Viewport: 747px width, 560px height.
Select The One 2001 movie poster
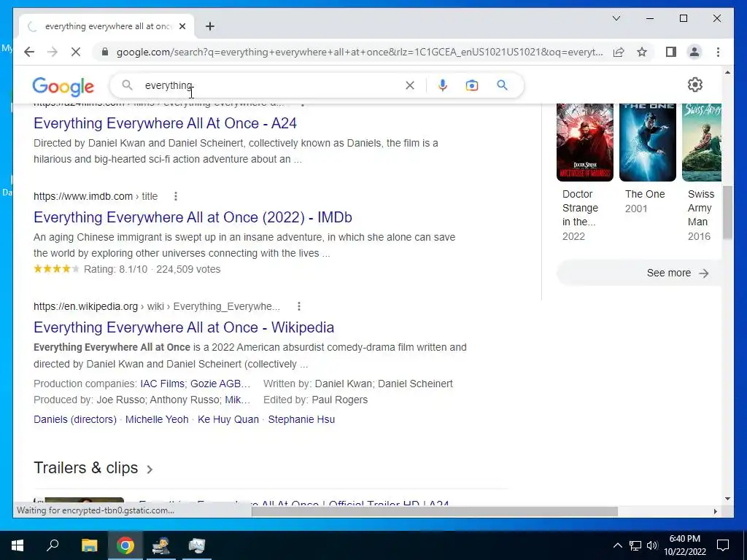pyautogui.click(x=648, y=142)
